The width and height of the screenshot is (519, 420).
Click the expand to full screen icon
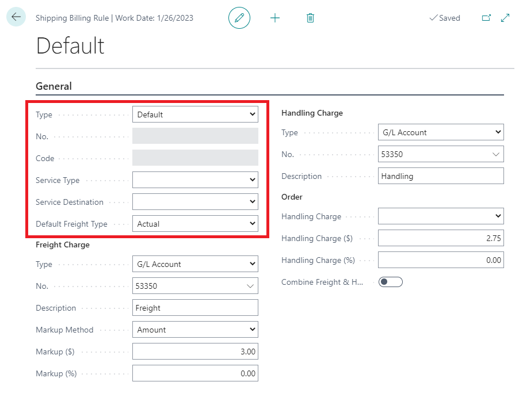[x=505, y=18]
